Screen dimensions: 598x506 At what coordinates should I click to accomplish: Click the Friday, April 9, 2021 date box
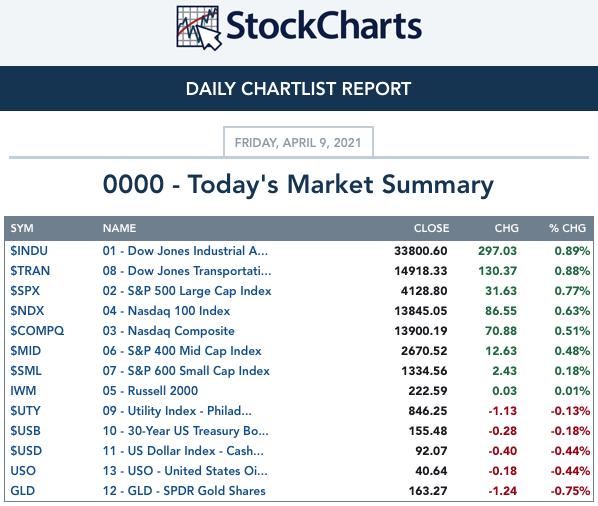click(298, 142)
